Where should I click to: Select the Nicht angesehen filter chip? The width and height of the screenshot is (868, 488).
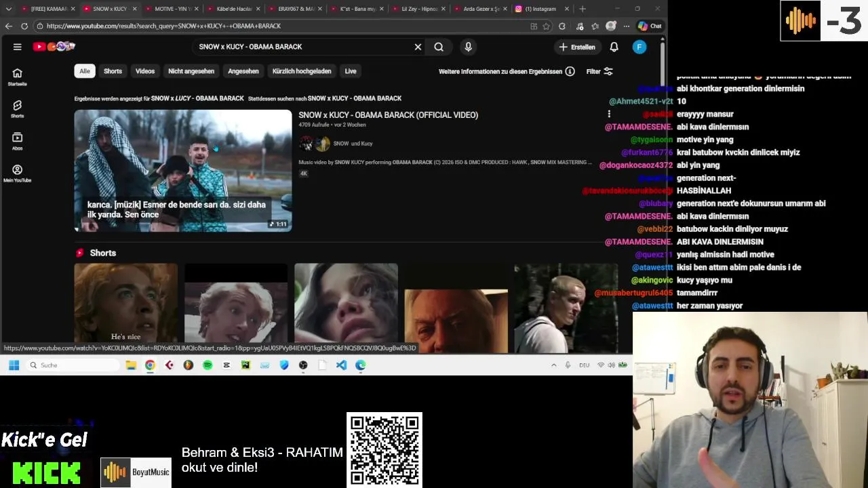click(x=191, y=71)
